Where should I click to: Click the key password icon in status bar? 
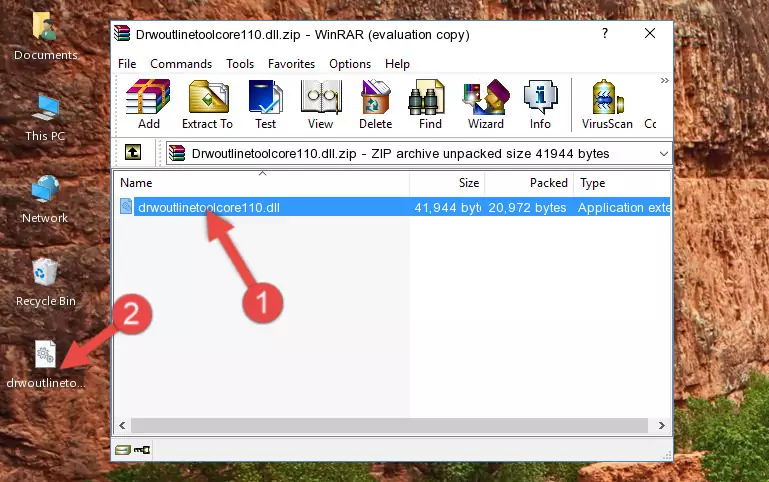pos(142,450)
